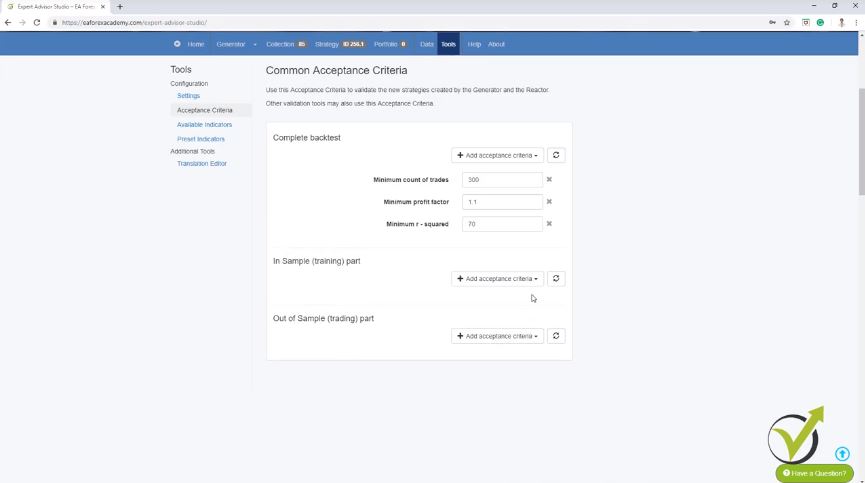The height and width of the screenshot is (483, 865).
Task: Delete the Minimum profit factor criterion
Action: pyautogui.click(x=549, y=202)
